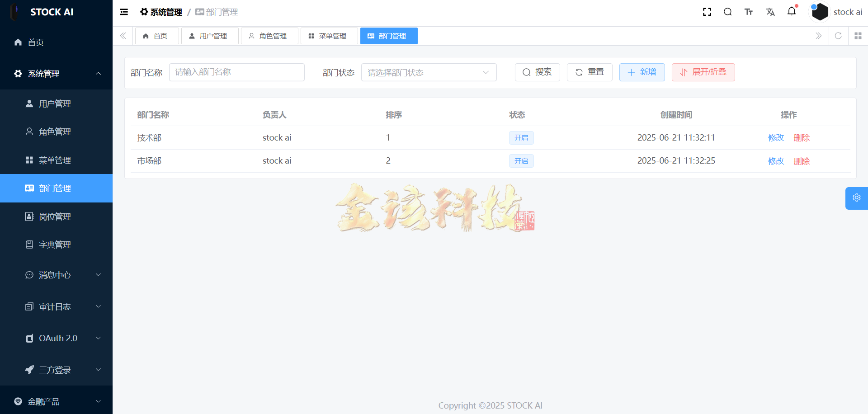868x414 pixels.
Task: Click 修改 link on 技术部 row
Action: pyautogui.click(x=775, y=137)
